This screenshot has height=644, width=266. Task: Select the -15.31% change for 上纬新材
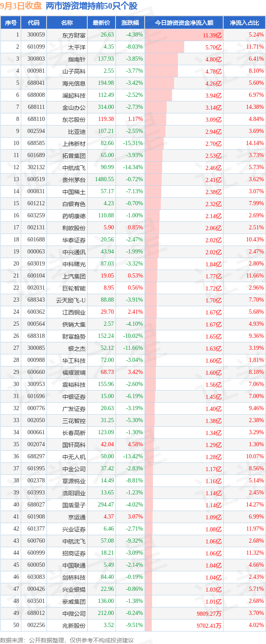(134, 143)
